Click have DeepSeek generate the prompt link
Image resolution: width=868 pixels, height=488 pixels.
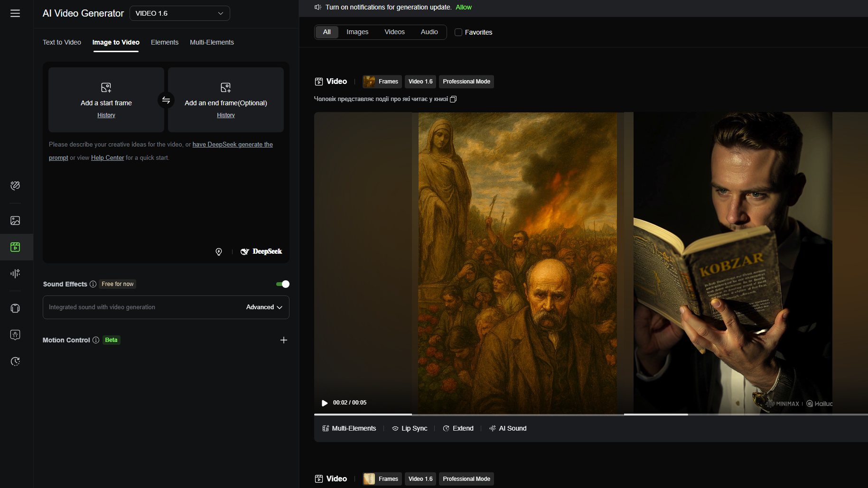(233, 144)
